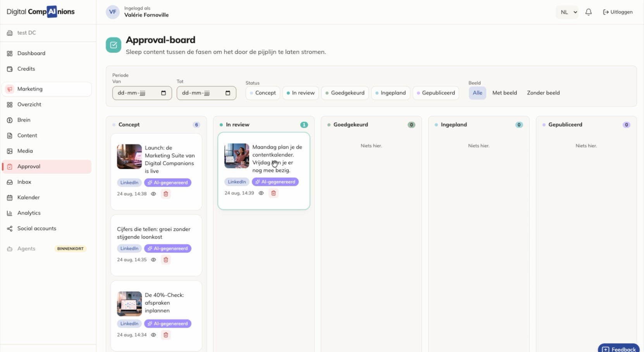Toggle the Goedgekeurd status filter
This screenshot has width=644, height=352.
pos(345,93)
